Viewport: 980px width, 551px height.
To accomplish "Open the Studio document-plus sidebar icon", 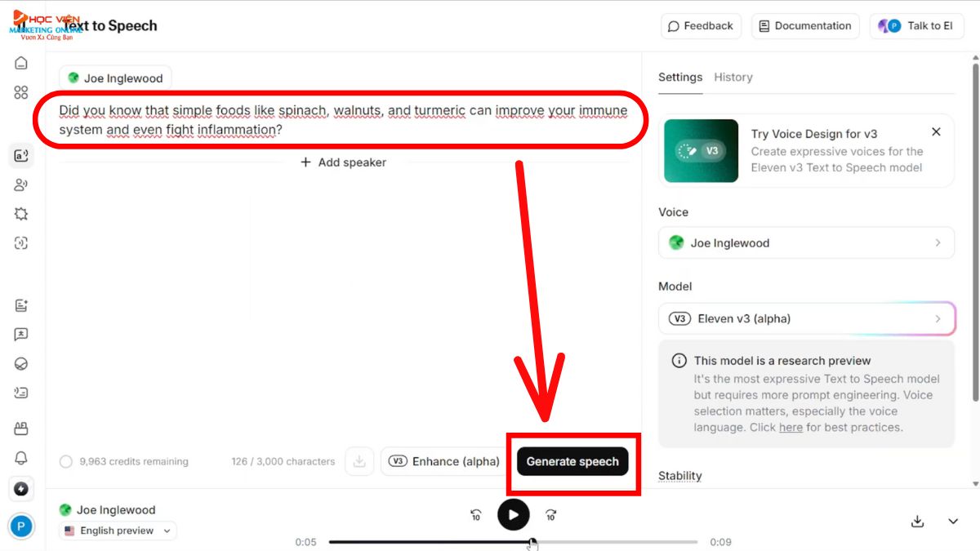I will pyautogui.click(x=21, y=305).
